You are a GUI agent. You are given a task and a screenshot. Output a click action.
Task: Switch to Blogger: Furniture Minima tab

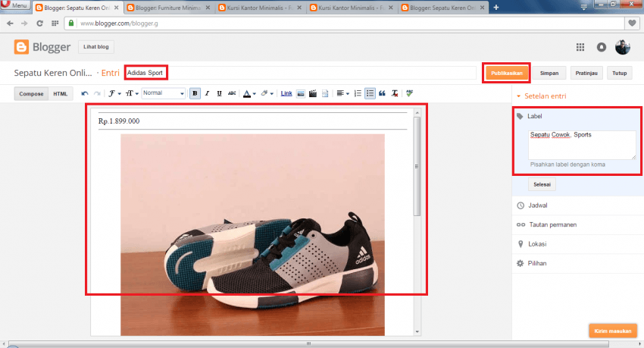click(x=168, y=8)
